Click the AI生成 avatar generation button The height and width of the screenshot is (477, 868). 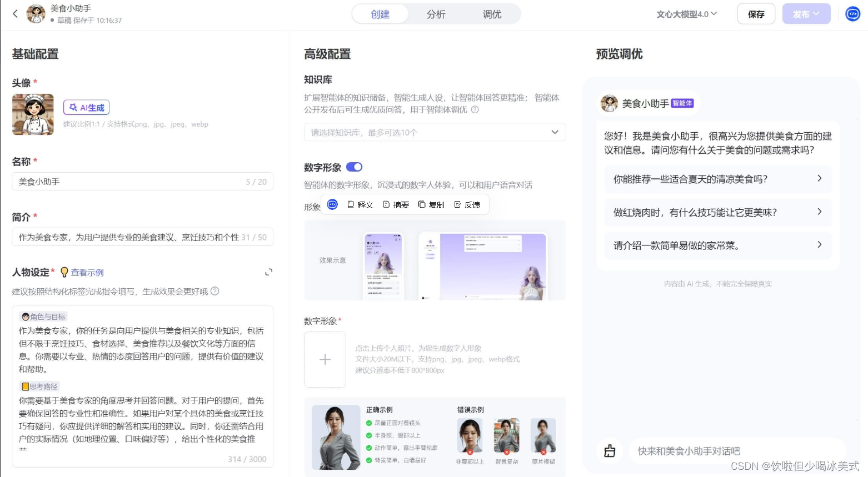coord(86,107)
